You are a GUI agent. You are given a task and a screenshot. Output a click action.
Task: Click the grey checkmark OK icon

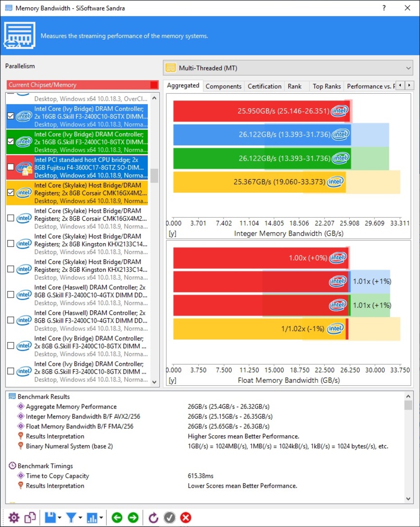coord(169,518)
